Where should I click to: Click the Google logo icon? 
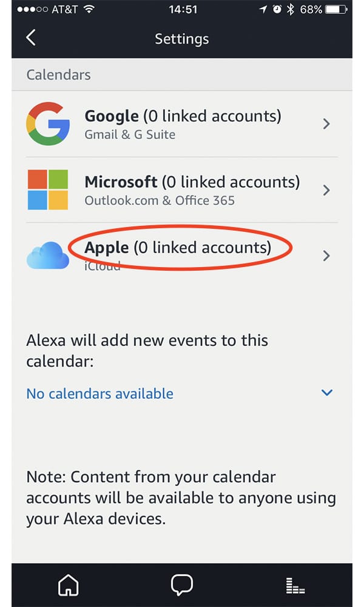pyautogui.click(x=47, y=124)
